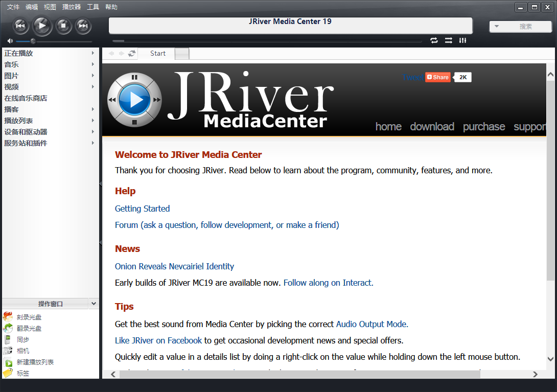Click the previous track button
Image resolution: width=557 pixels, height=392 pixels.
20,26
